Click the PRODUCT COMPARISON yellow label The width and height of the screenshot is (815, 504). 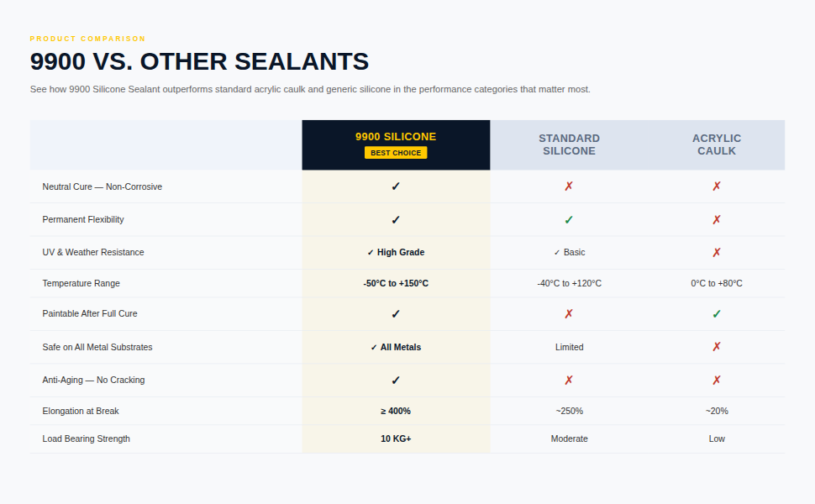[87, 39]
